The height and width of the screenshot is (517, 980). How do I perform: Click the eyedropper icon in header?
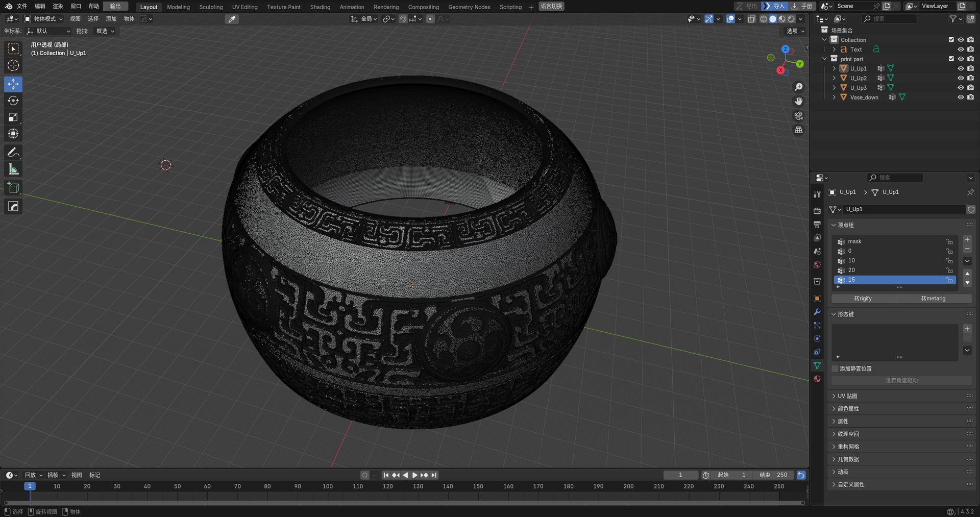coord(232,19)
